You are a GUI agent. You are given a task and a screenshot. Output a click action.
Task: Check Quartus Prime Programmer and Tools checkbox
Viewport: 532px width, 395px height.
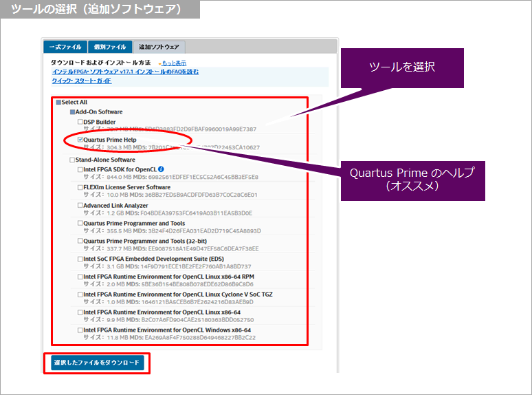point(80,223)
